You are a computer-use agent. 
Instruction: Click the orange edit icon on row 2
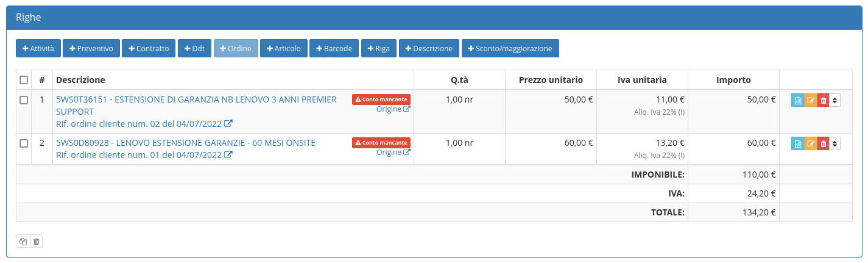(x=810, y=143)
